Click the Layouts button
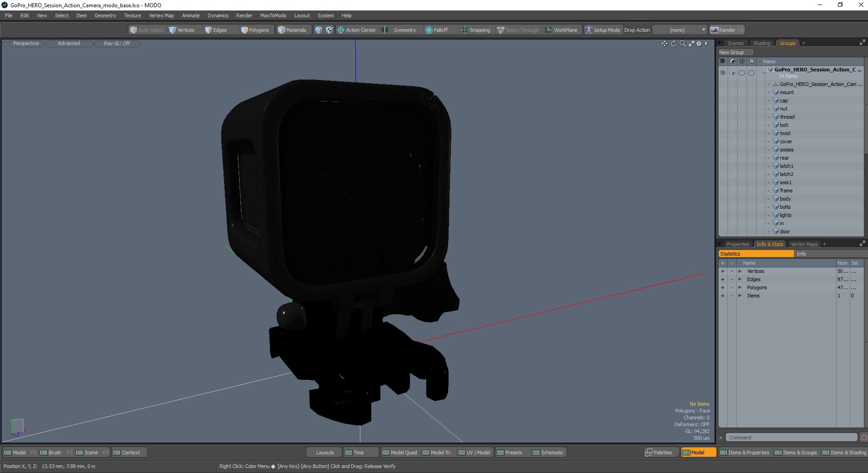The height and width of the screenshot is (473, 868). [324, 453]
